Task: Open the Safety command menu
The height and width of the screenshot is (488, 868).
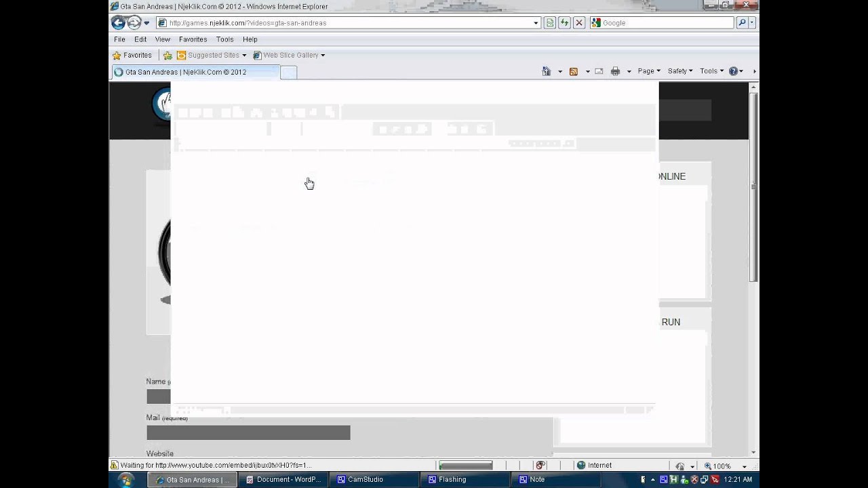Action: point(680,71)
